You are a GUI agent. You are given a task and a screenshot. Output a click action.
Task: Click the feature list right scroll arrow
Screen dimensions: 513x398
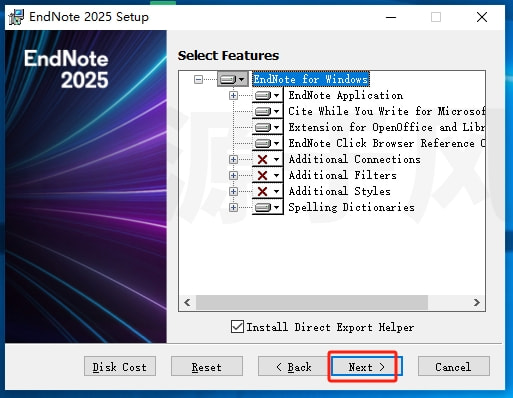[477, 302]
